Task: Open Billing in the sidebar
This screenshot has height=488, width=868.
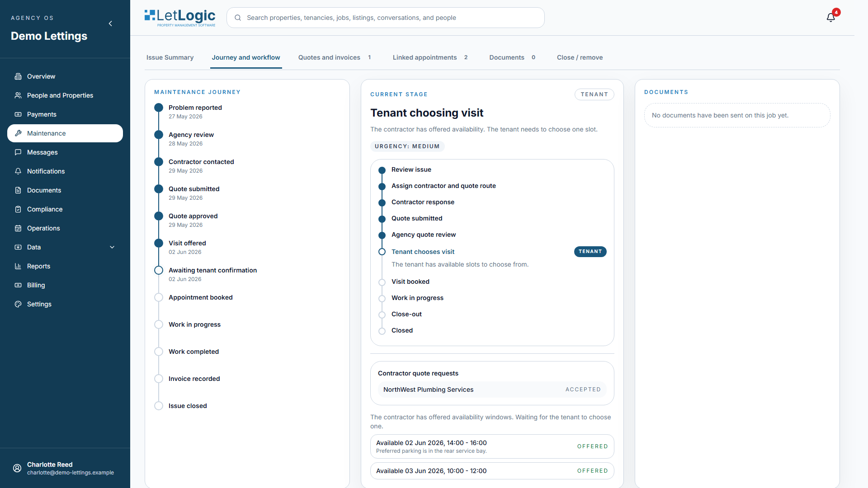Action: click(x=65, y=285)
